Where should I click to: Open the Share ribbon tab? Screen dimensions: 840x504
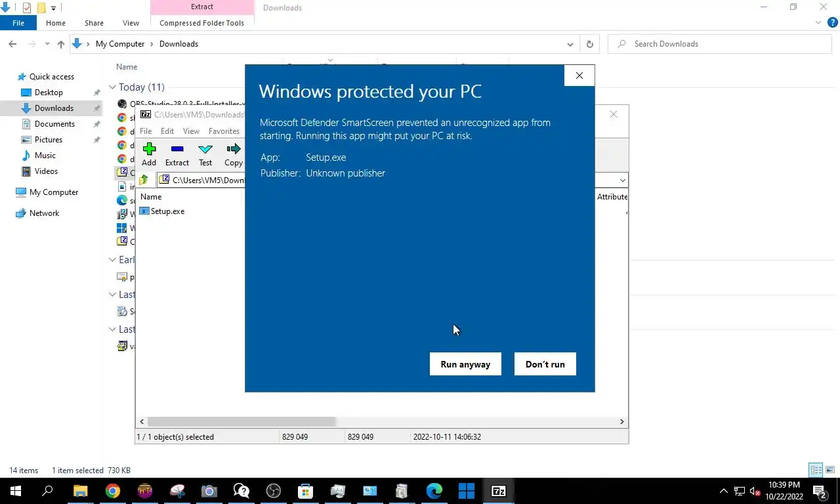coord(94,23)
